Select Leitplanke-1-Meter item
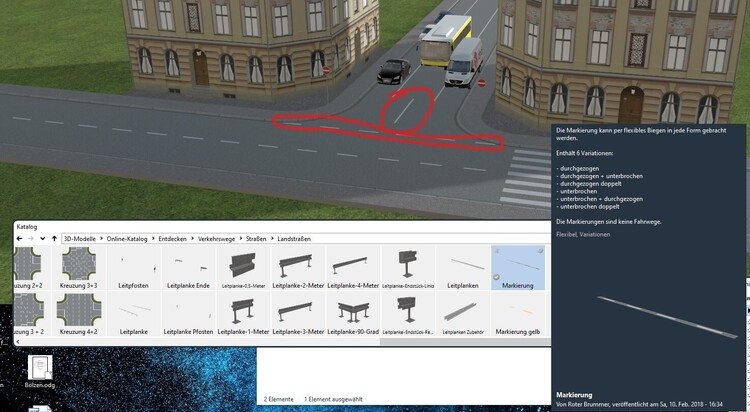 243,313
